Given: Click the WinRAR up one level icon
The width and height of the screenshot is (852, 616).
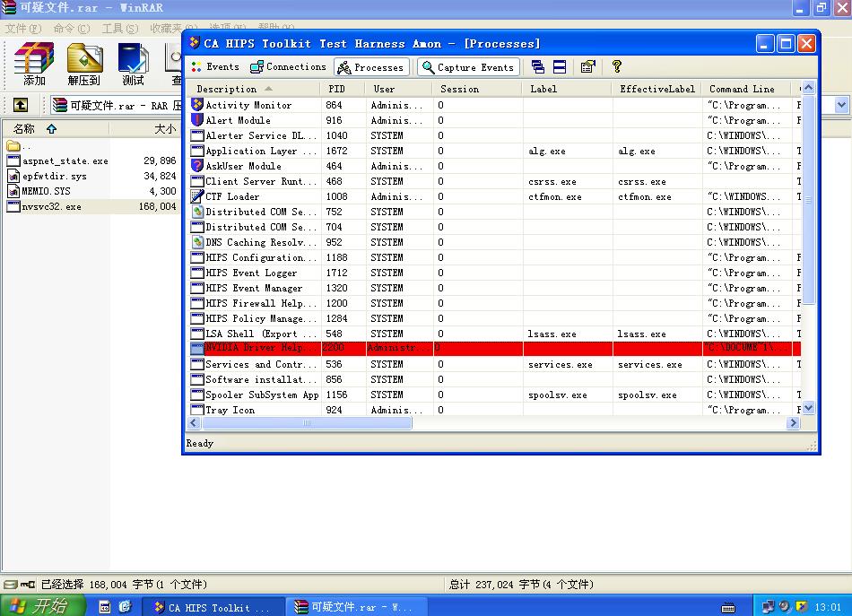Looking at the screenshot, I should pyautogui.click(x=21, y=105).
